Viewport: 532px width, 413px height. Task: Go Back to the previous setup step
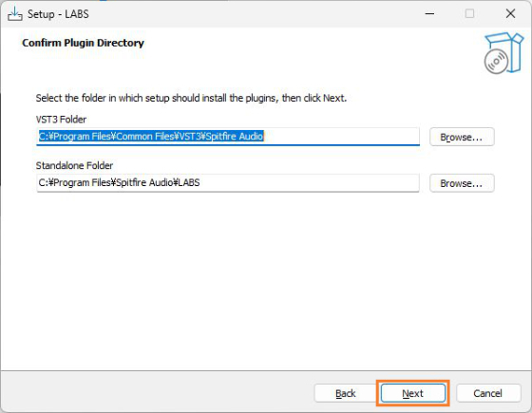point(346,393)
